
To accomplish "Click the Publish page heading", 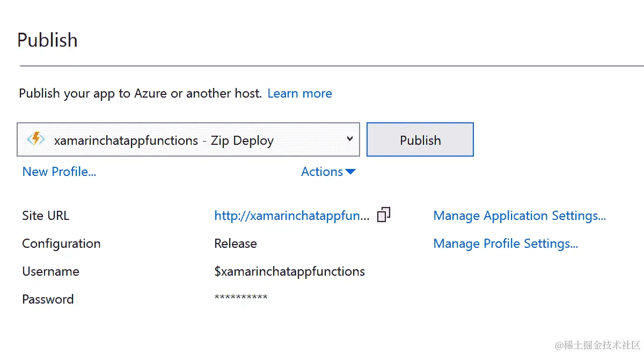I will click(x=47, y=40).
